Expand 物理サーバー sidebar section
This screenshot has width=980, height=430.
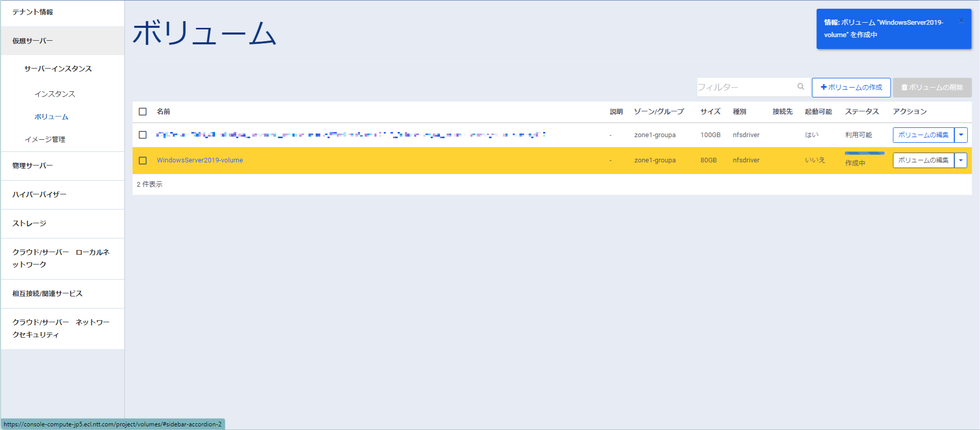pos(62,166)
